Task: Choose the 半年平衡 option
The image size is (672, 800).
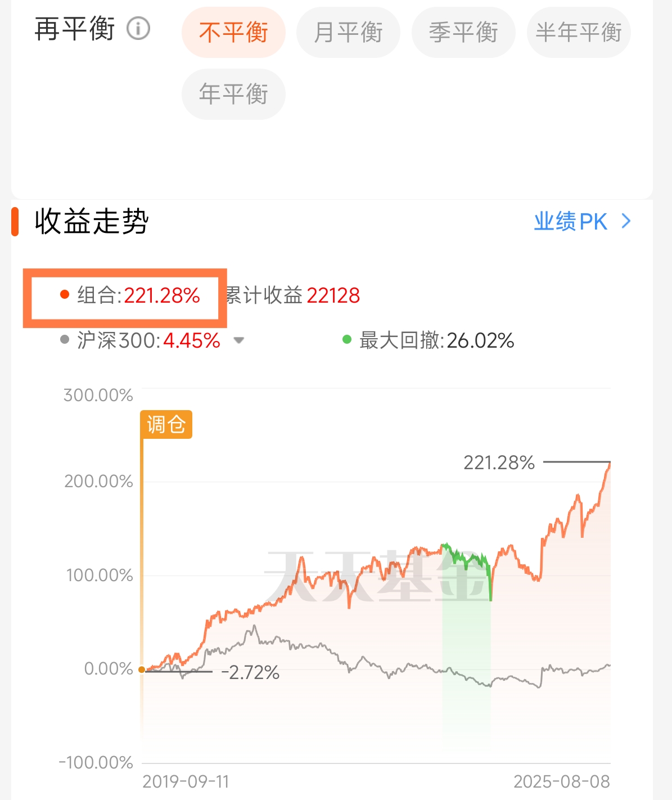Action: [579, 32]
